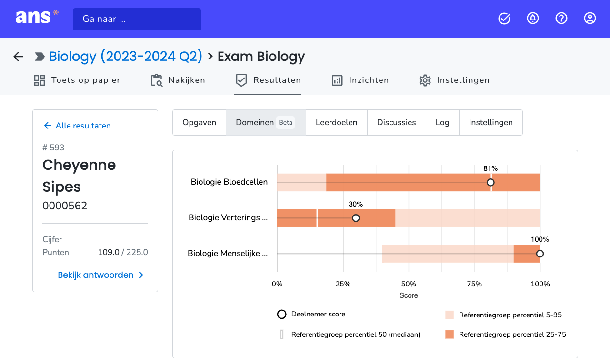Viewport: 610px width, 364px height.
Task: Click the ans logo in header
Action: click(37, 17)
